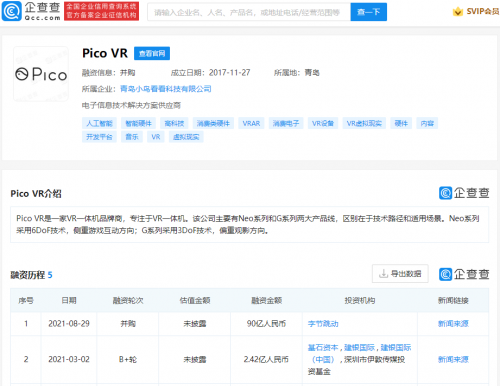The width and height of the screenshot is (500, 386).
Task: Select the 虚拟现实 tag
Action: 186,137
